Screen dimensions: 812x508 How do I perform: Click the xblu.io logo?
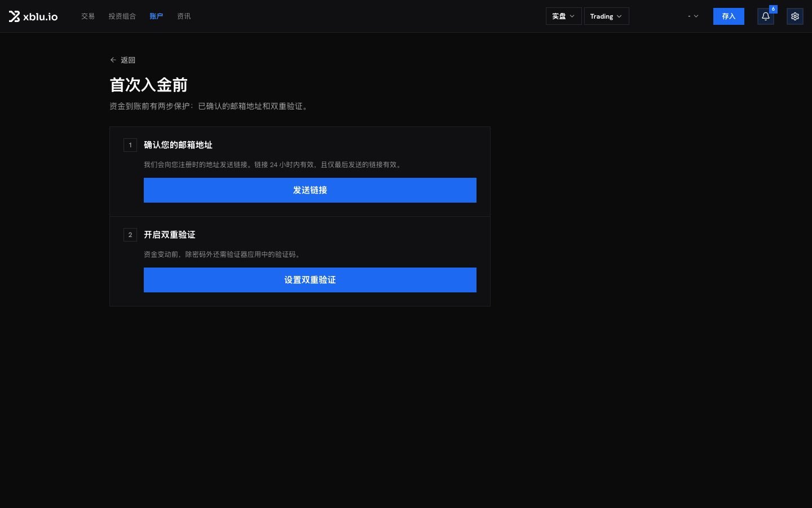[x=33, y=16]
